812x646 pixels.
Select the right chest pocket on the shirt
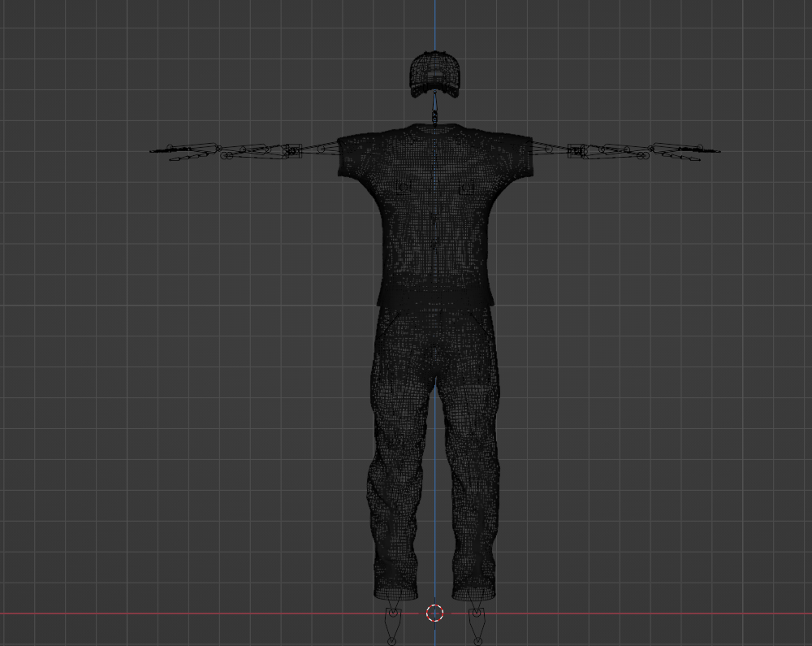(x=467, y=188)
